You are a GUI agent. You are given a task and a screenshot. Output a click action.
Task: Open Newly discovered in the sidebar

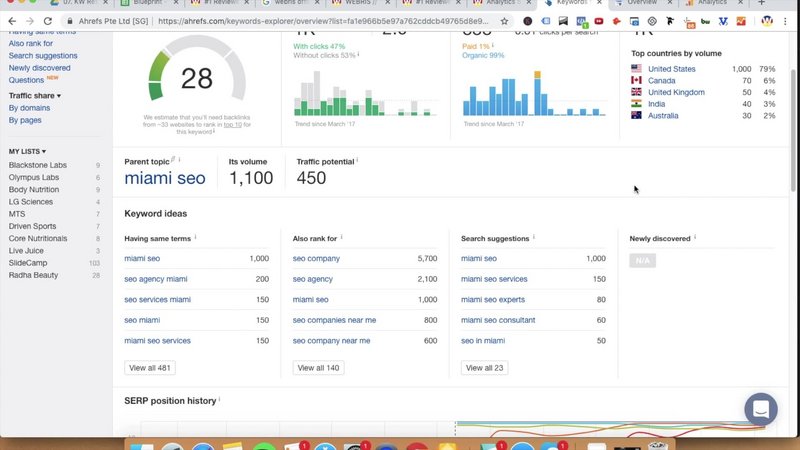coord(39,68)
